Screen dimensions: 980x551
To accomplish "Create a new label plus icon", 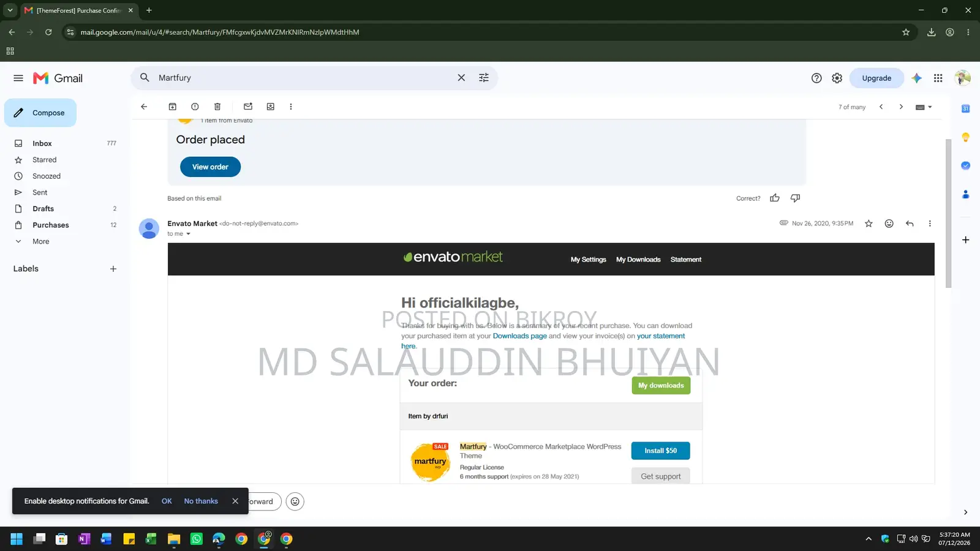I will tap(113, 269).
